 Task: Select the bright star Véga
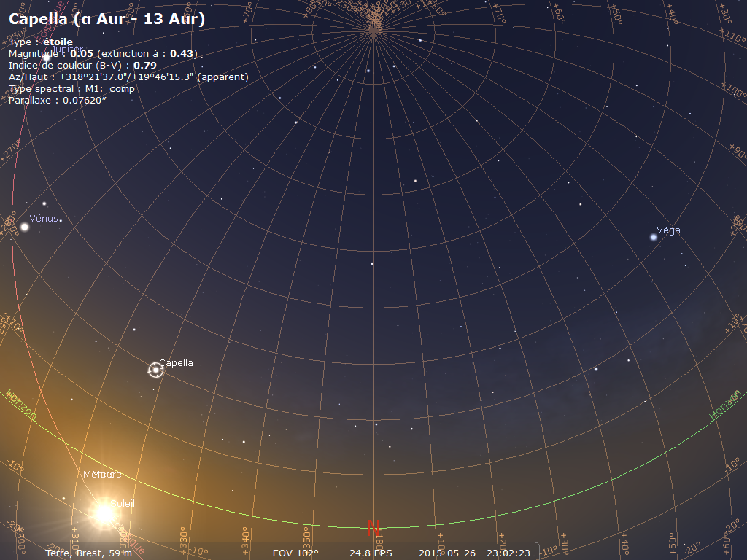653,237
